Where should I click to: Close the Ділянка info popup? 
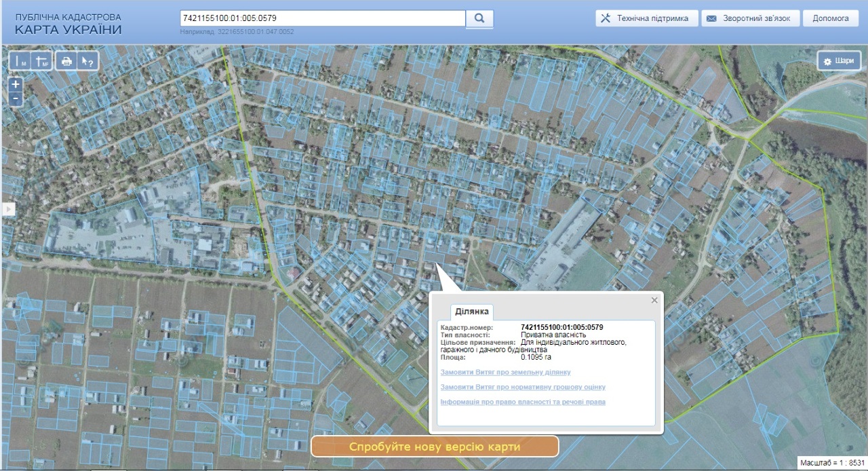[x=654, y=300]
